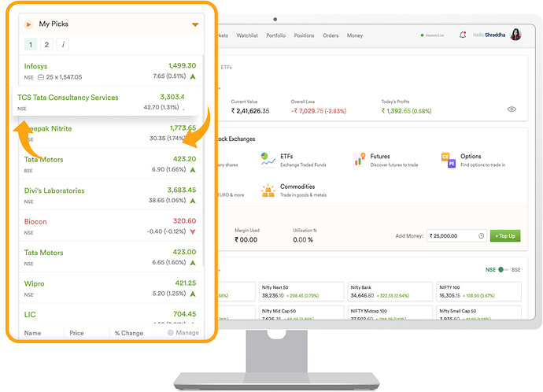Open the Nifty Next 50 index card
The image size is (543, 392).
tap(301, 291)
